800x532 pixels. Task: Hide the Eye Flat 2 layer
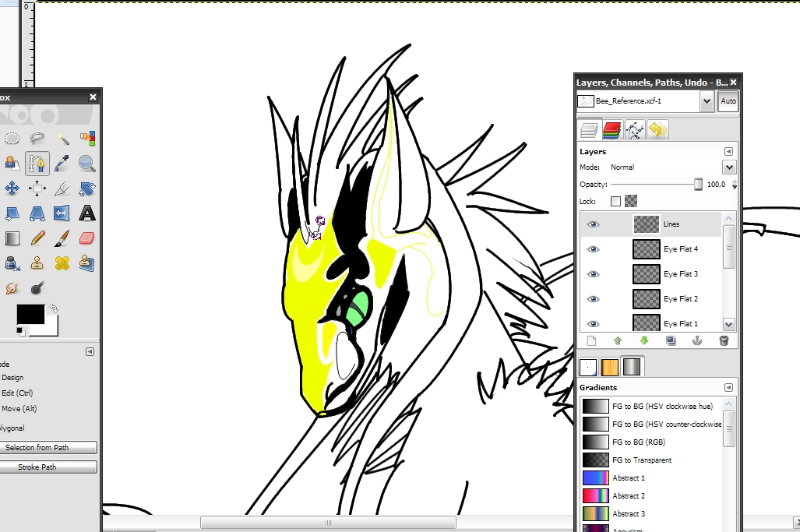pos(593,299)
